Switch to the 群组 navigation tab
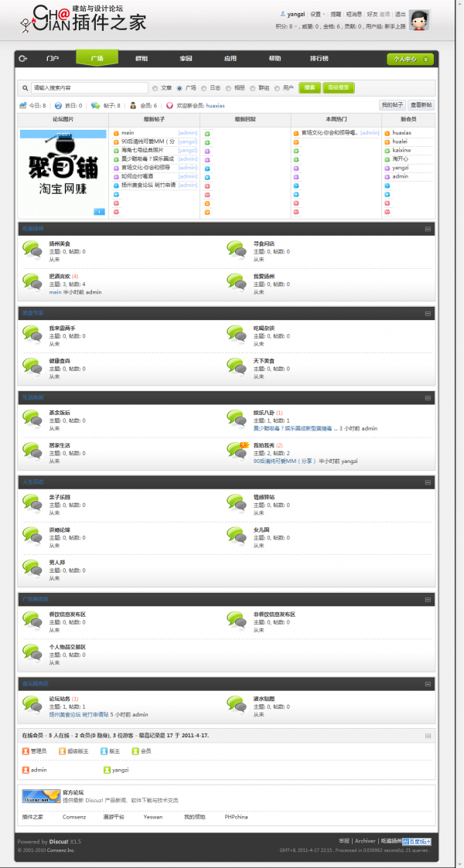 142,59
